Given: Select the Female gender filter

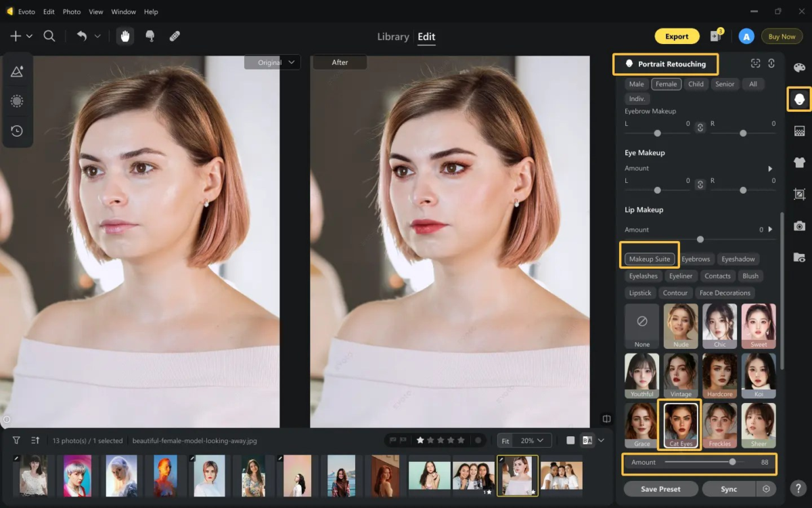Looking at the screenshot, I should click(666, 84).
